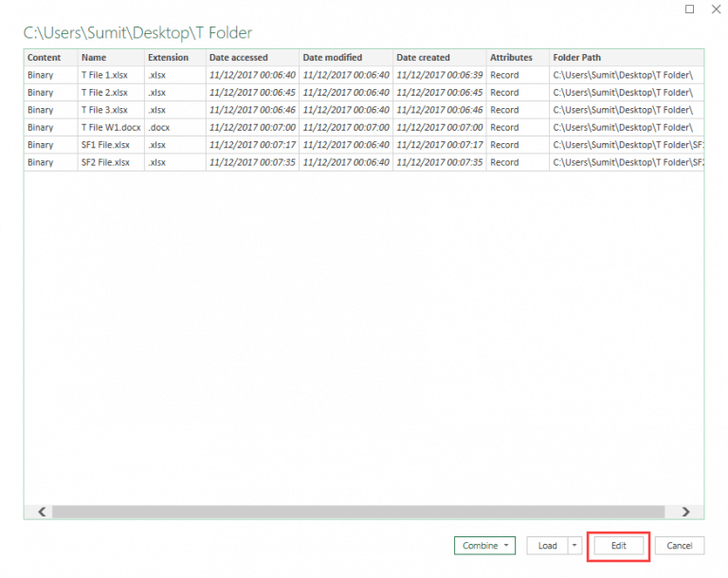This screenshot has width=728, height=578.
Task: Click the SF2 File.xlsx name cell
Action: [111, 162]
